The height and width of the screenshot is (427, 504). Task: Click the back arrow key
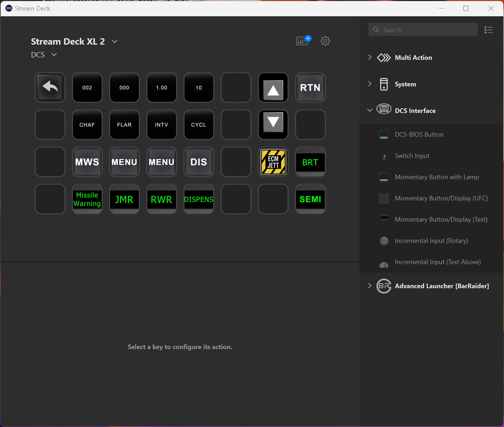click(50, 87)
